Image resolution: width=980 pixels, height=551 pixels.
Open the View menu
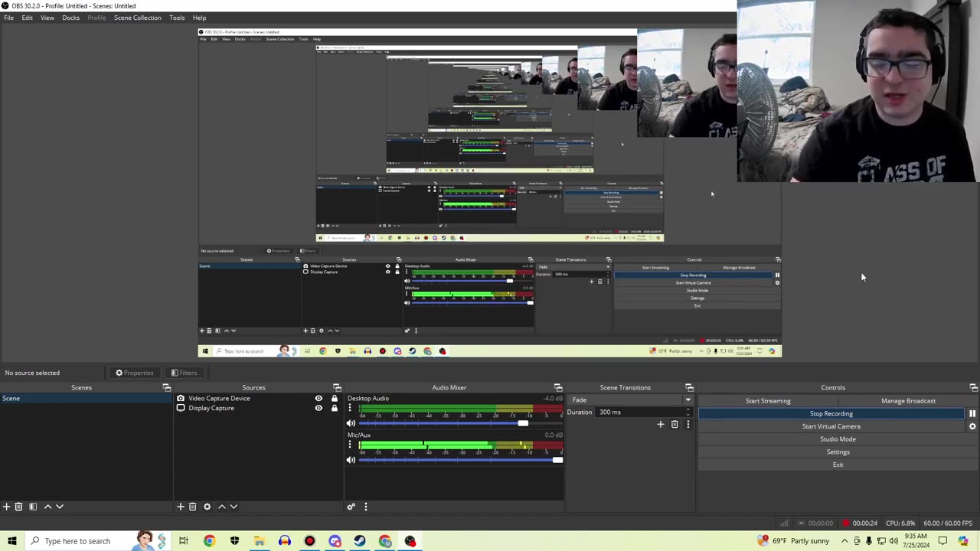(x=47, y=18)
